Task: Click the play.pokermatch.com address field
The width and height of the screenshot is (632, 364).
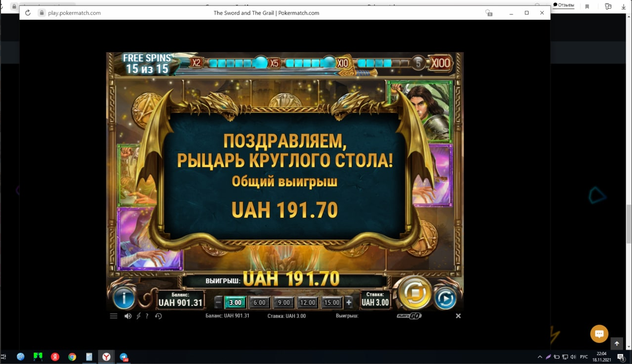Action: click(x=74, y=13)
